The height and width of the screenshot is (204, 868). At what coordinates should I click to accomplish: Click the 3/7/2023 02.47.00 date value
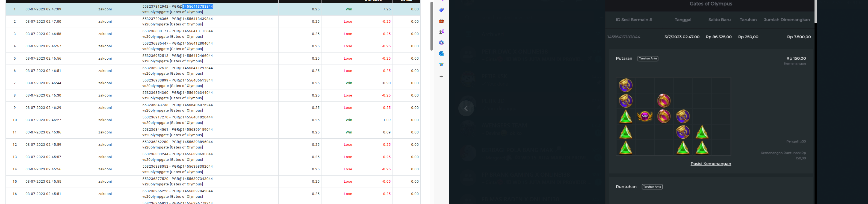pos(682,37)
